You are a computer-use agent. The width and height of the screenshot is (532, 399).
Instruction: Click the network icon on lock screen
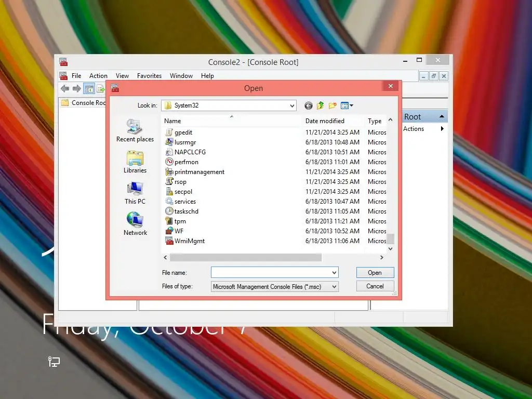click(x=54, y=362)
